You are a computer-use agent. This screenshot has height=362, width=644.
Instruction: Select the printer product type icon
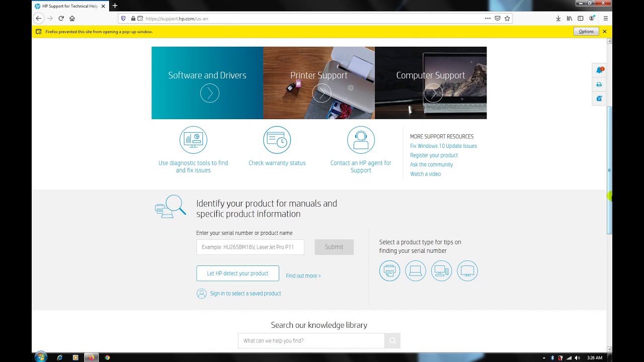tap(389, 271)
